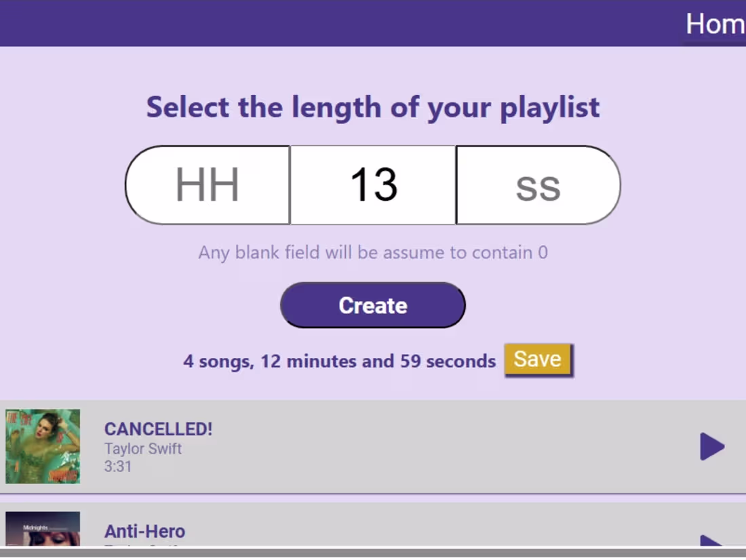
Task: Click the purple top navigation bar
Action: pyautogui.click(x=339, y=23)
